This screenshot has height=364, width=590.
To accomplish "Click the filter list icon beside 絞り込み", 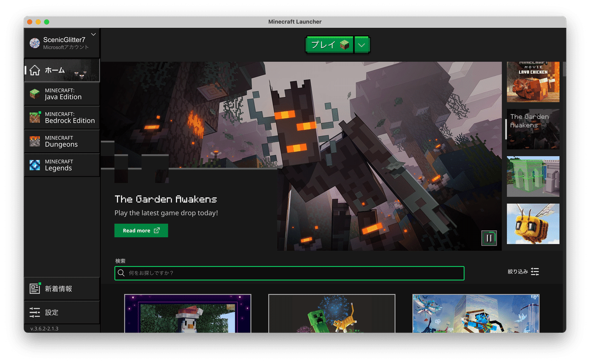I will 535,272.
